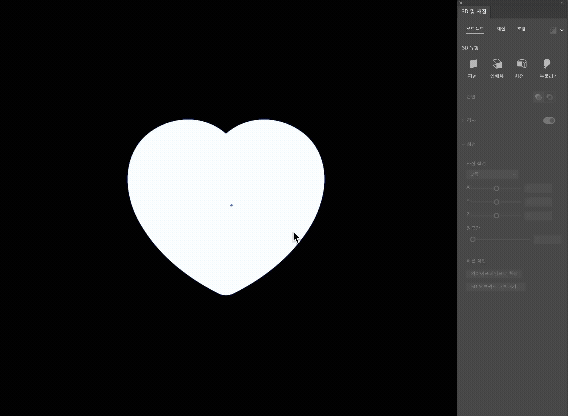Collapse the Rotation section arrow
Image resolution: width=568 pixels, height=416 pixels.
click(x=463, y=144)
